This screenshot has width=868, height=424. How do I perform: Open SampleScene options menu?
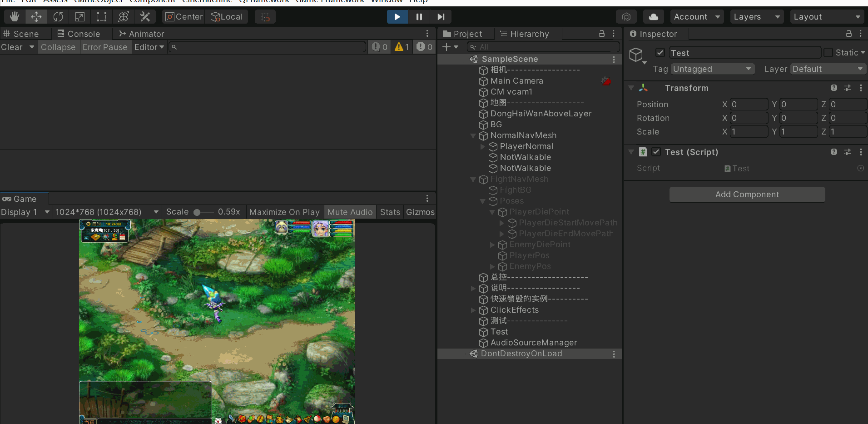[614, 60]
